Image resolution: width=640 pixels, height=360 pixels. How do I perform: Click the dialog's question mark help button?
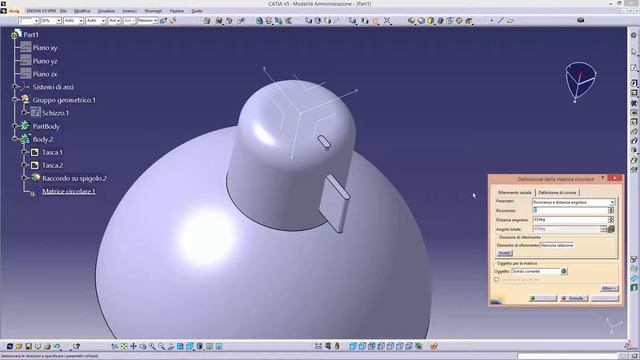602,178
